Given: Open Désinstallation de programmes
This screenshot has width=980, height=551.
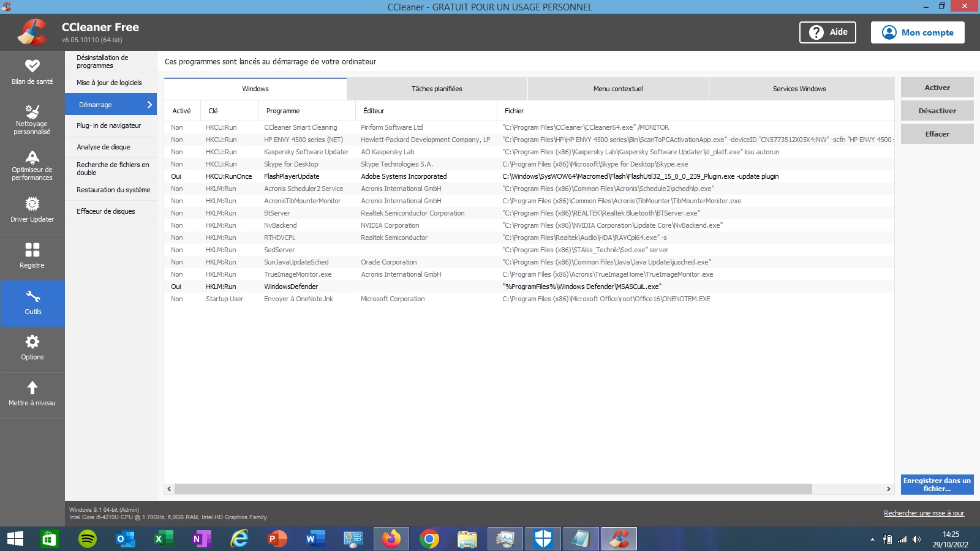Looking at the screenshot, I should click(x=111, y=61).
